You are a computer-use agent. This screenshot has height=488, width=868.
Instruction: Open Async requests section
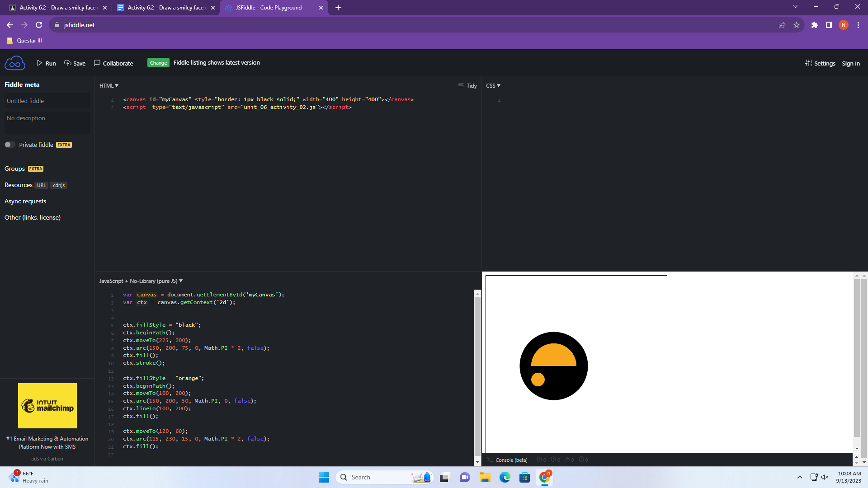tap(25, 201)
